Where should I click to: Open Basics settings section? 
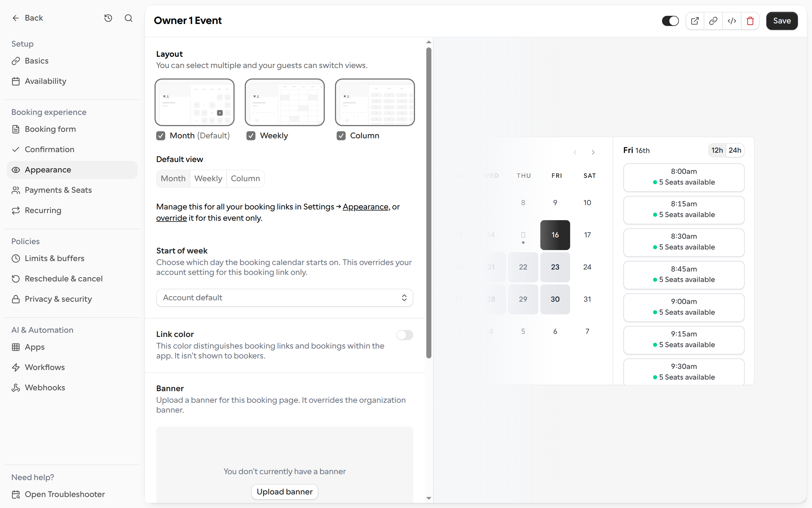coord(72,61)
